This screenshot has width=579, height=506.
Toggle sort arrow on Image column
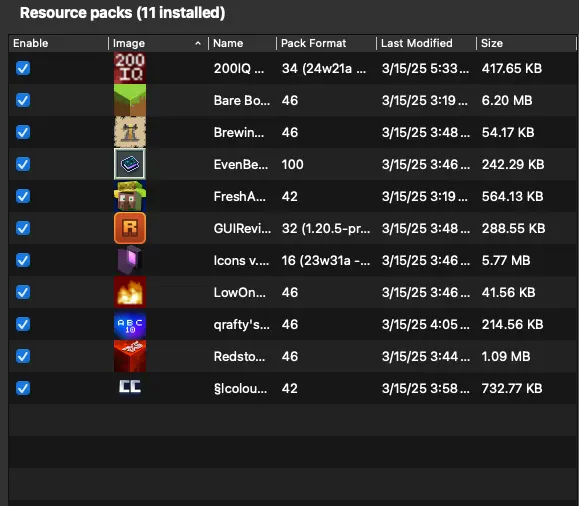198,43
